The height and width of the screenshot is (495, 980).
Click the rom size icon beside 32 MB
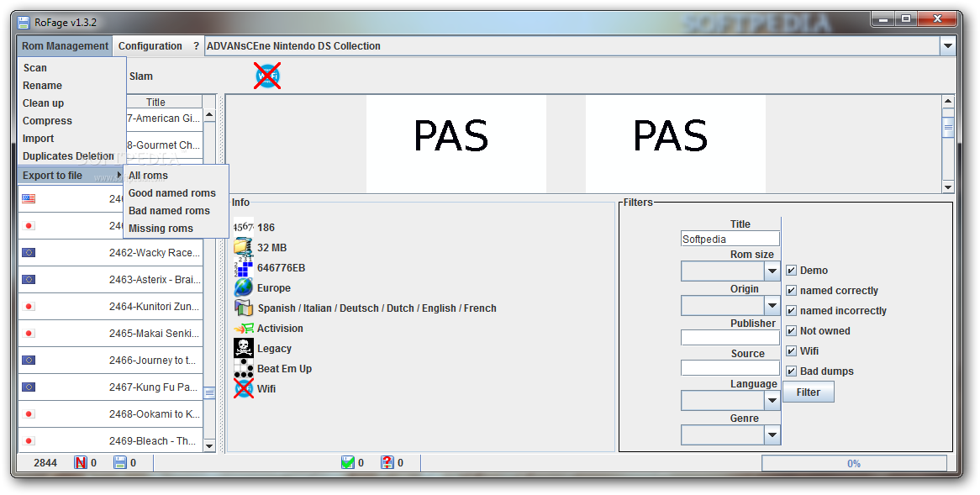(x=243, y=247)
